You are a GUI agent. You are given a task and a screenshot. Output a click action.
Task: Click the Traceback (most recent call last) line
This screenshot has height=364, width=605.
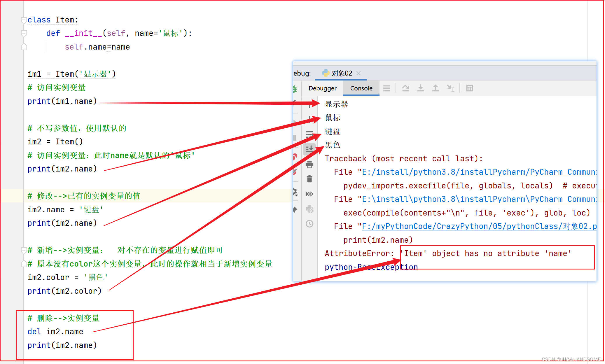click(404, 159)
